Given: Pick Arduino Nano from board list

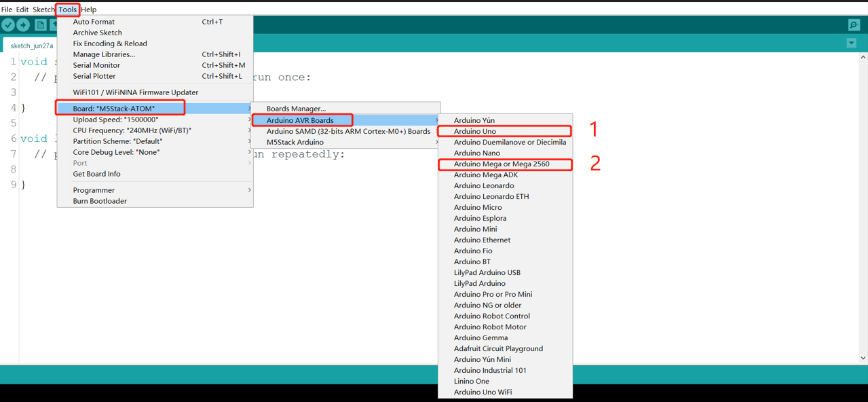Looking at the screenshot, I should [476, 153].
